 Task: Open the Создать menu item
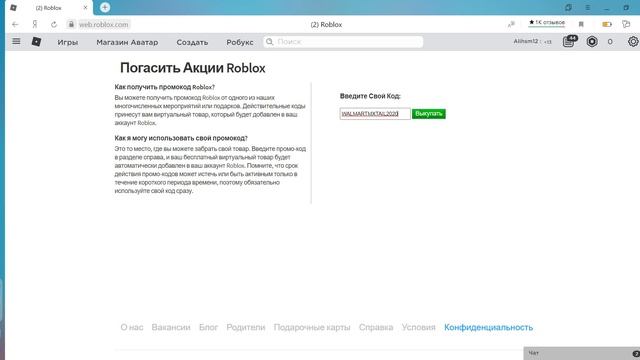click(192, 42)
